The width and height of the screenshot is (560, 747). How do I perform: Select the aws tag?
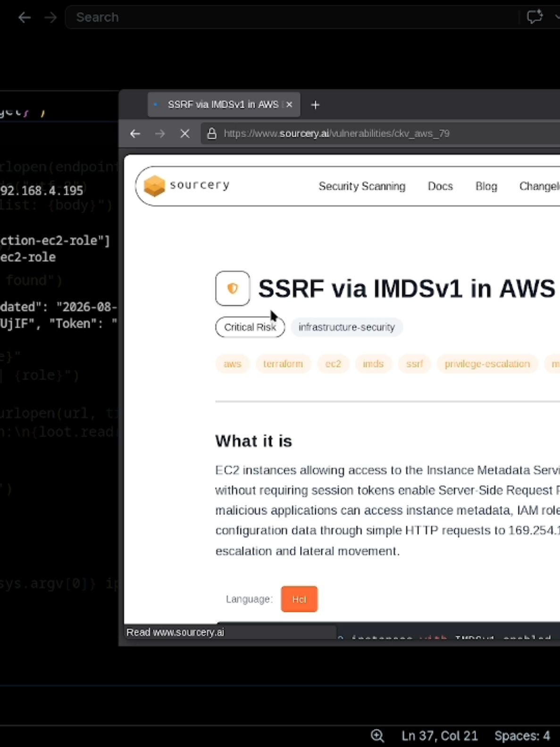coord(232,364)
